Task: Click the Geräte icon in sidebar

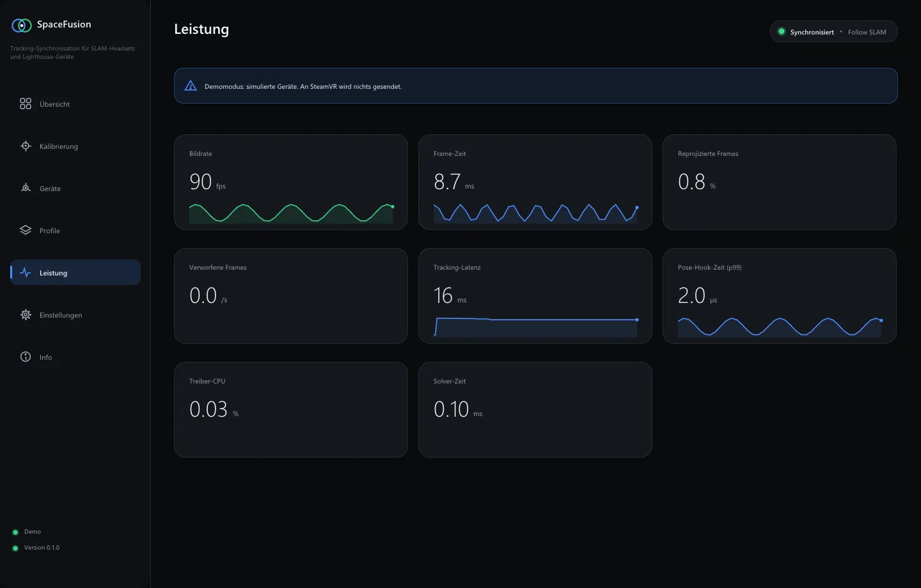Action: click(26, 188)
